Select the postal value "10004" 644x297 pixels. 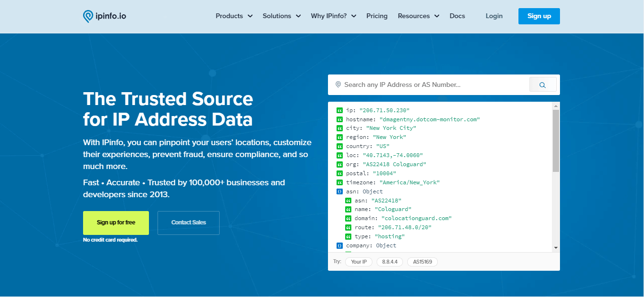(x=385, y=173)
